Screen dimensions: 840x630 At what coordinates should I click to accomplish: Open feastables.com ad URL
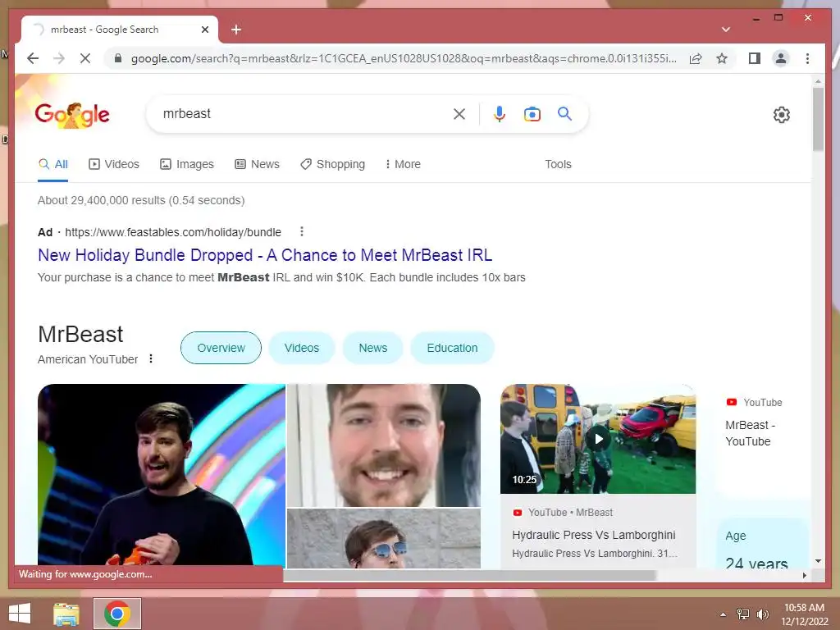[x=173, y=232]
